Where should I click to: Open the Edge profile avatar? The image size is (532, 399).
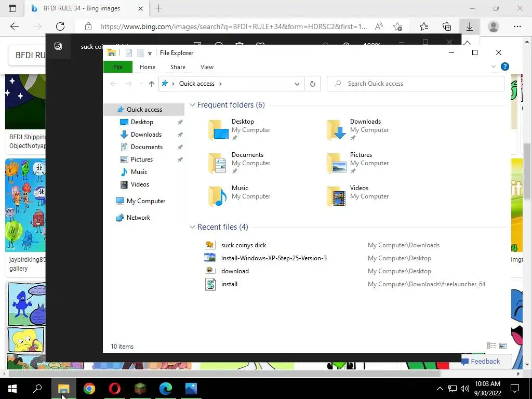click(x=493, y=26)
